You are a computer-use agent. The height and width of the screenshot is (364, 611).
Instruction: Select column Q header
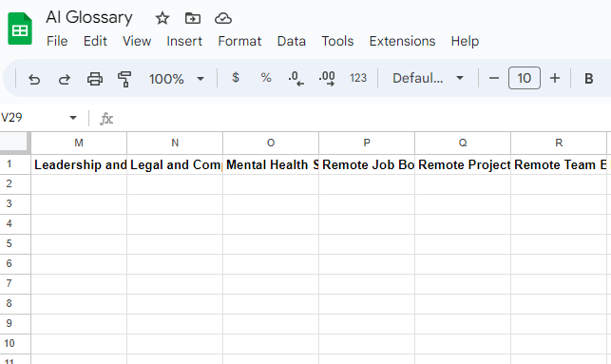(463, 143)
